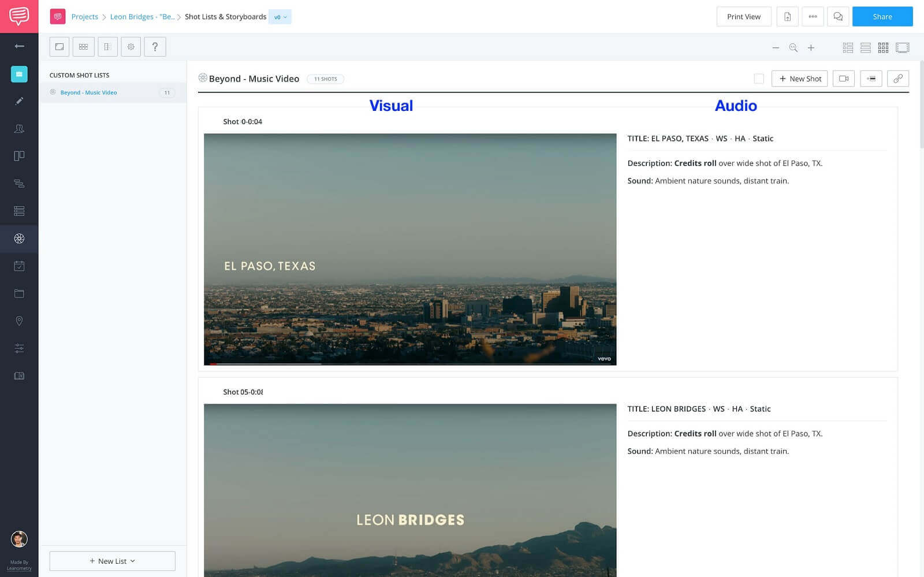Viewport: 924px width, 577px height.
Task: Open the more options ellipsis menu
Action: tap(813, 17)
